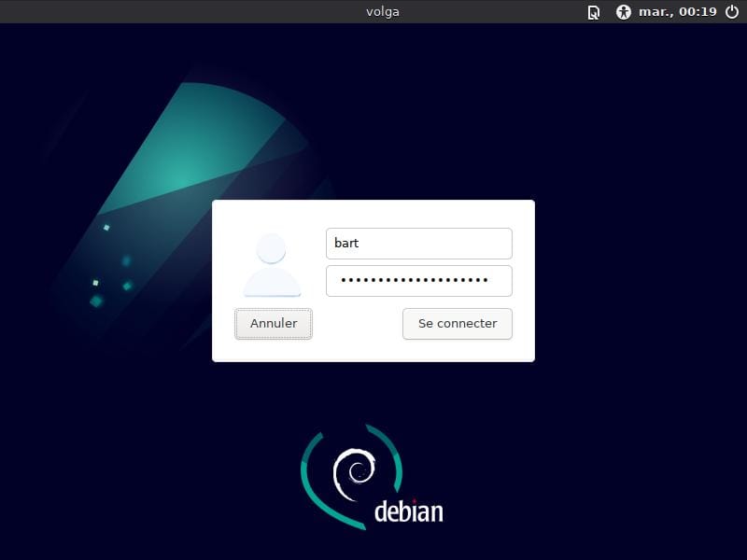747x560 pixels.
Task: Open the session selector icon in top panel
Action: click(x=594, y=12)
